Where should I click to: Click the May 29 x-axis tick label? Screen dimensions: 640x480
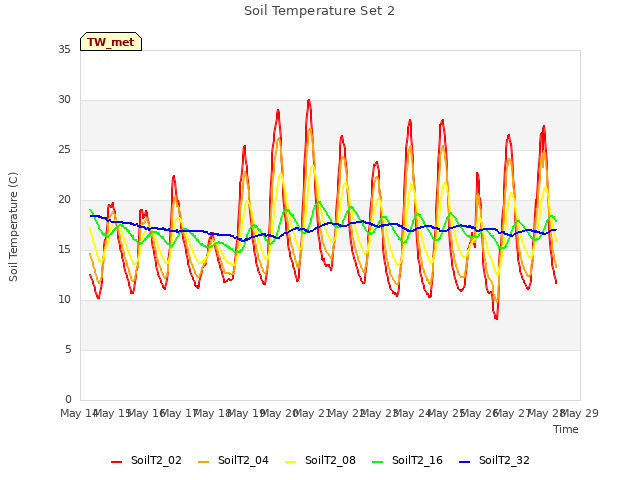tap(580, 413)
